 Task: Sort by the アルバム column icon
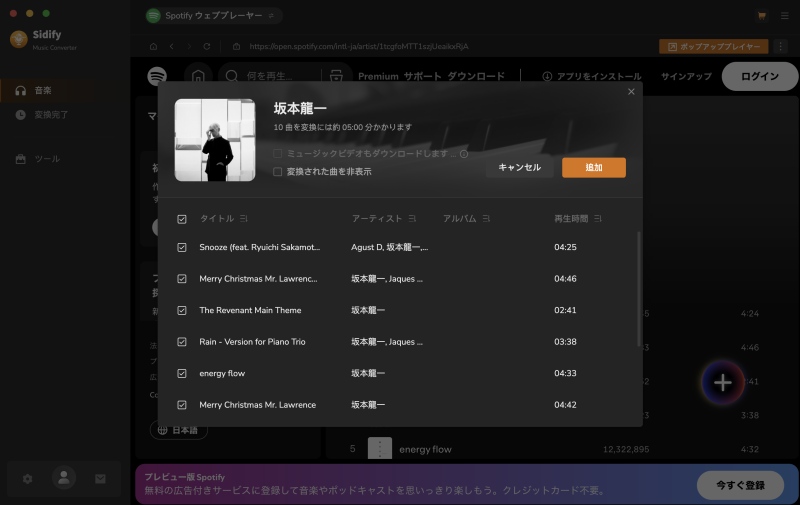coord(486,218)
